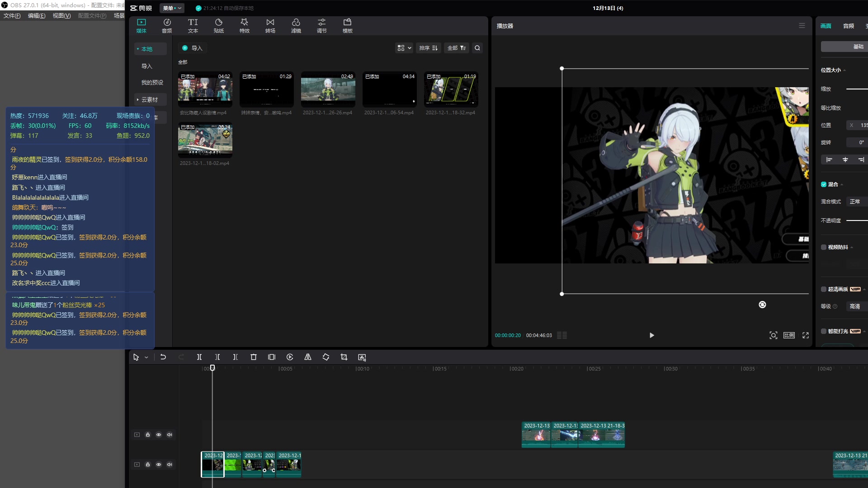Viewport: 868px width, 488px height.
Task: Click the reverse playback icon
Action: click(x=290, y=357)
